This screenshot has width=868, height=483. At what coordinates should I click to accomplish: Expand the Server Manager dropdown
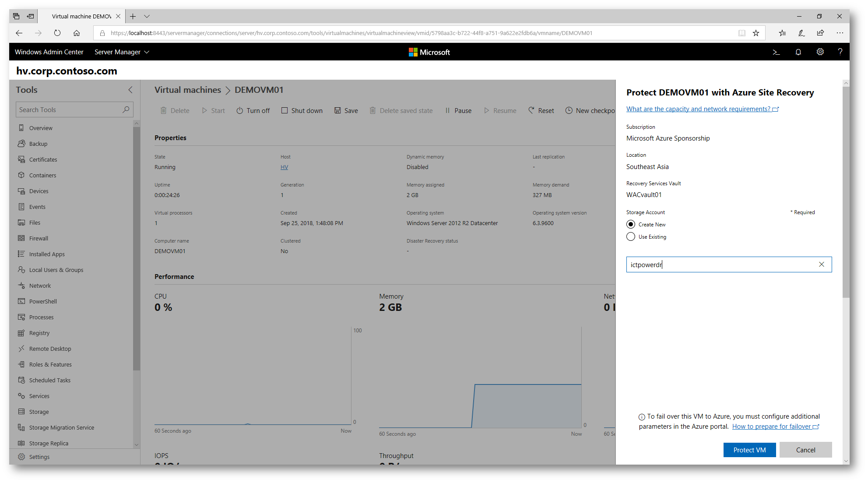[122, 52]
